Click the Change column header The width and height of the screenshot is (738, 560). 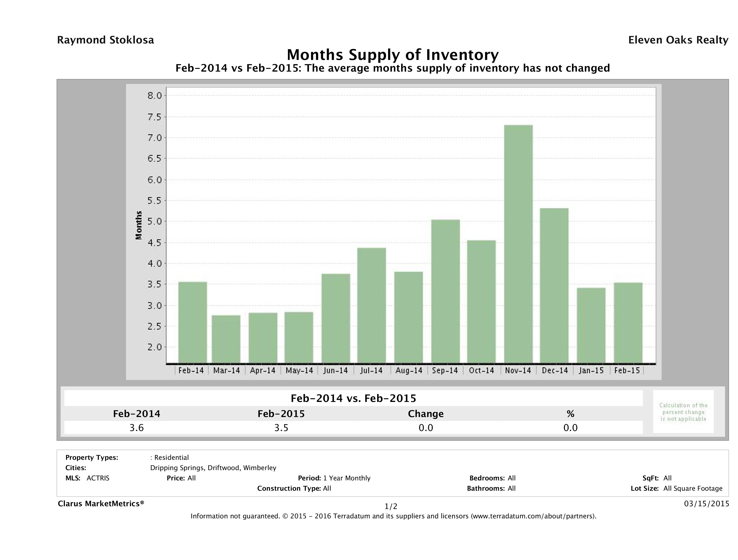point(426,414)
